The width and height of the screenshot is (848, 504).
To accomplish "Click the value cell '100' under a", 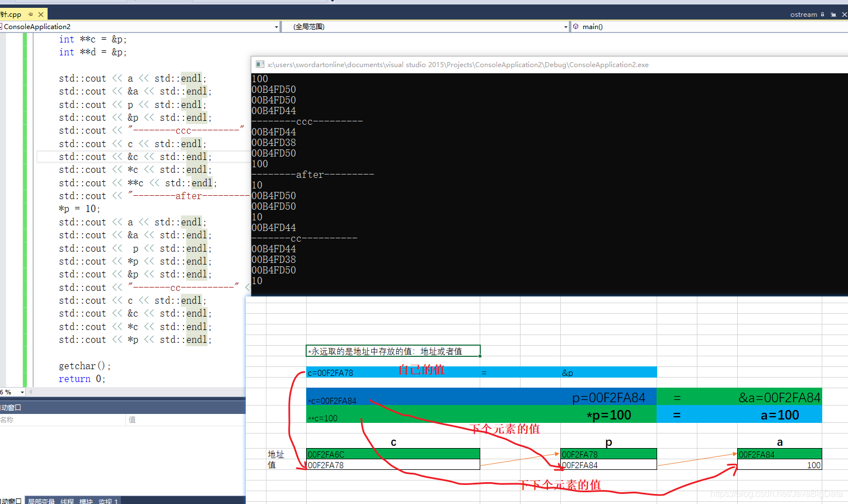I will [780, 465].
